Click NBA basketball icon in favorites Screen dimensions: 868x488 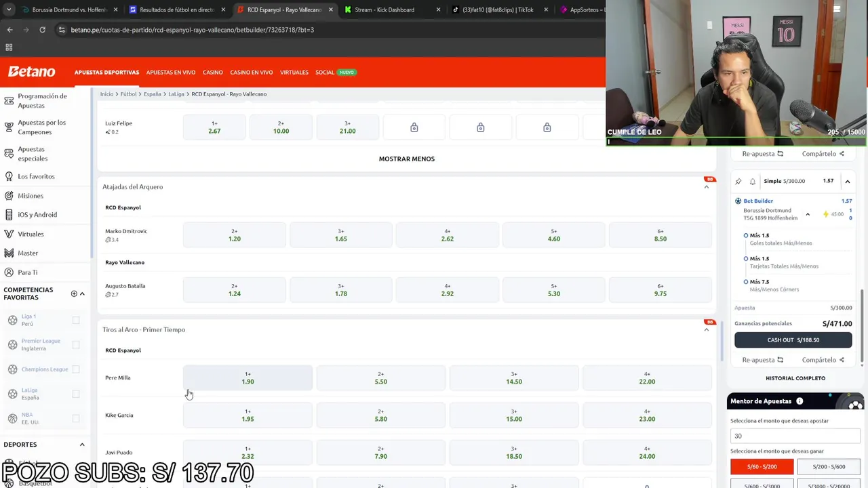tap(12, 418)
